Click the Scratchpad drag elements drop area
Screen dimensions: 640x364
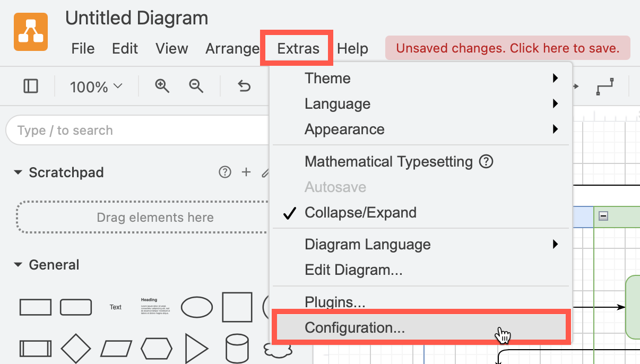(x=142, y=217)
